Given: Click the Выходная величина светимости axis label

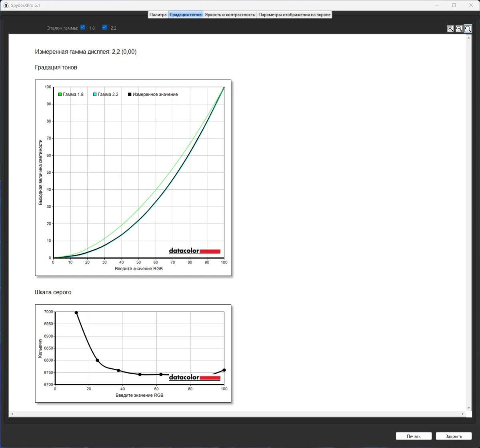Looking at the screenshot, I should [40, 173].
